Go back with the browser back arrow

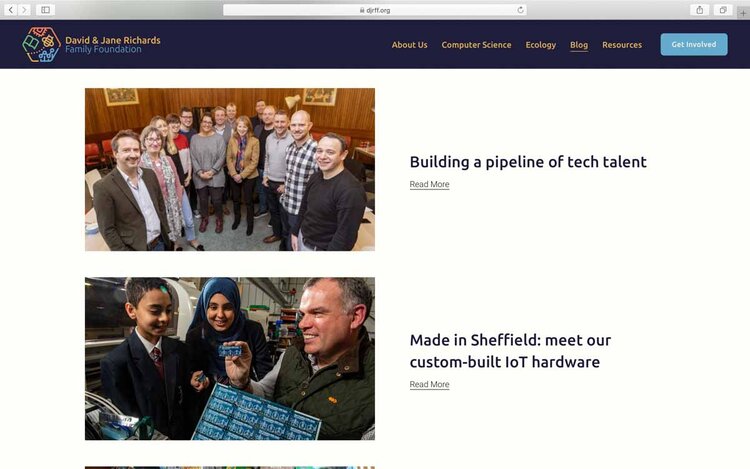click(x=11, y=10)
